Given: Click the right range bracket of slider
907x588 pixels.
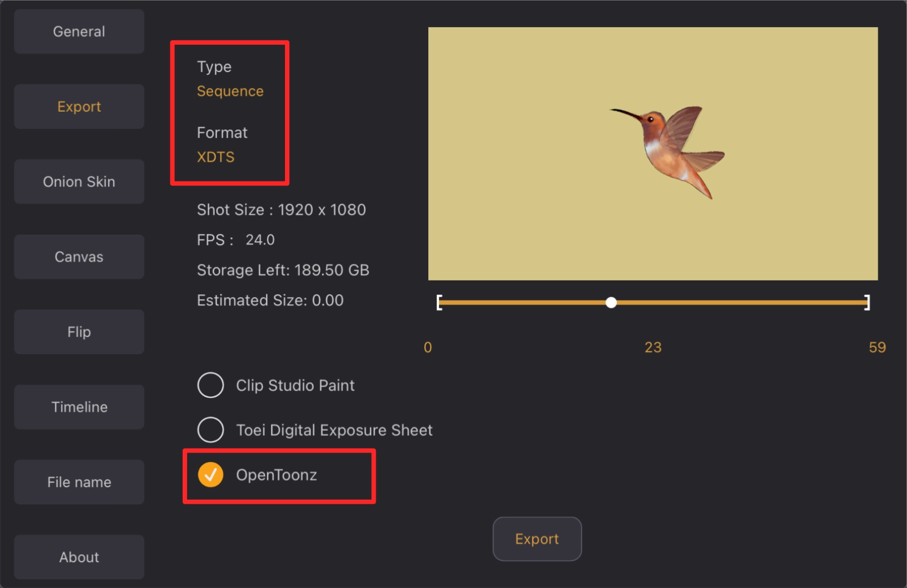Looking at the screenshot, I should 867,303.
